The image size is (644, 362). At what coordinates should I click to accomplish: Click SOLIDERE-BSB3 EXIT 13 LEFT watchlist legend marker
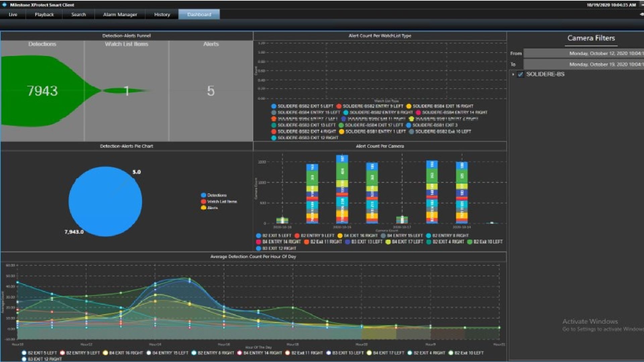[274, 125]
